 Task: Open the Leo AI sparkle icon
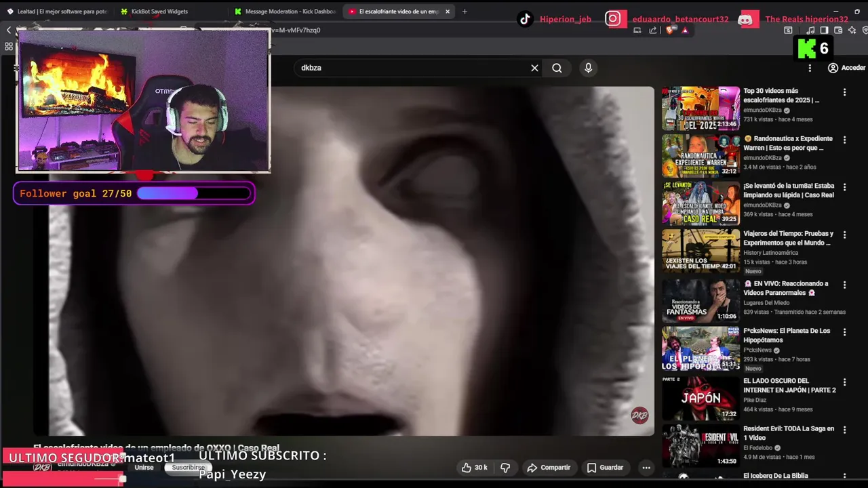click(852, 30)
